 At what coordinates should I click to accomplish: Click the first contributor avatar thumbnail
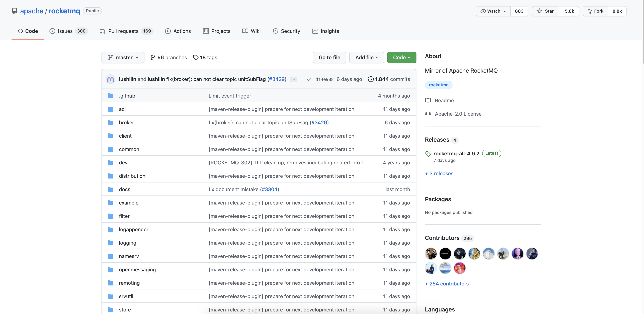(431, 254)
